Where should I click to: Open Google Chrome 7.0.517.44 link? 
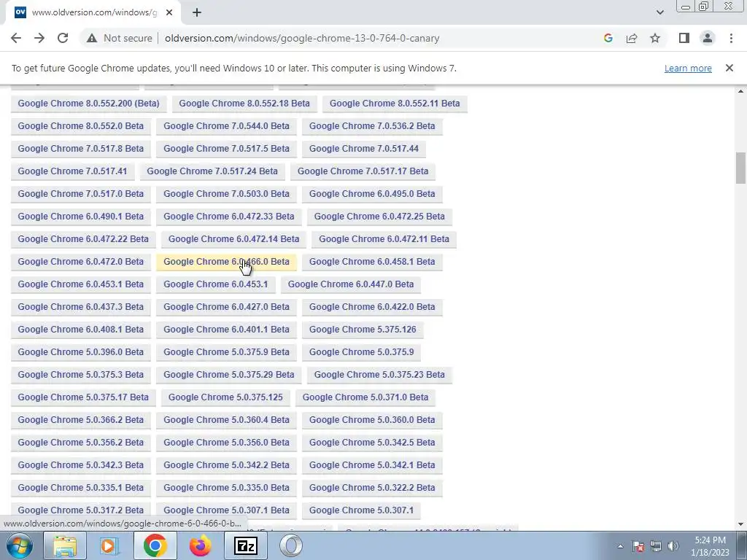pyautogui.click(x=364, y=149)
